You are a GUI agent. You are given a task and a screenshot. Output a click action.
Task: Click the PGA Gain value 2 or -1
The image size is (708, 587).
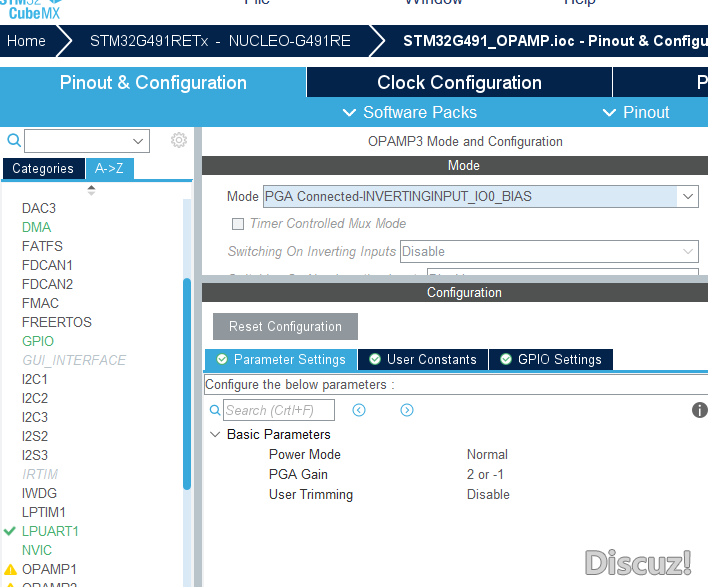pos(485,474)
